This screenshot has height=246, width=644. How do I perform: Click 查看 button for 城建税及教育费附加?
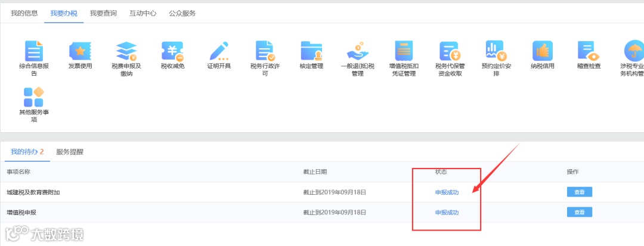(x=580, y=192)
